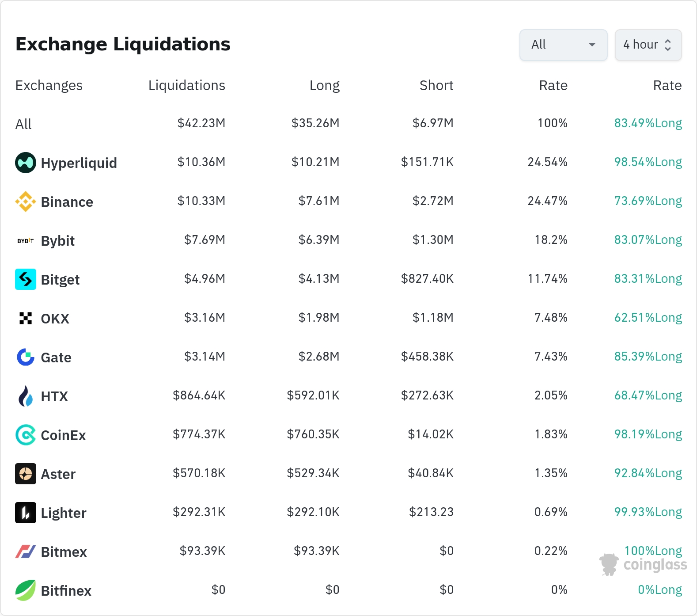
Task: Sort by the Short column header
Action: pyautogui.click(x=436, y=85)
